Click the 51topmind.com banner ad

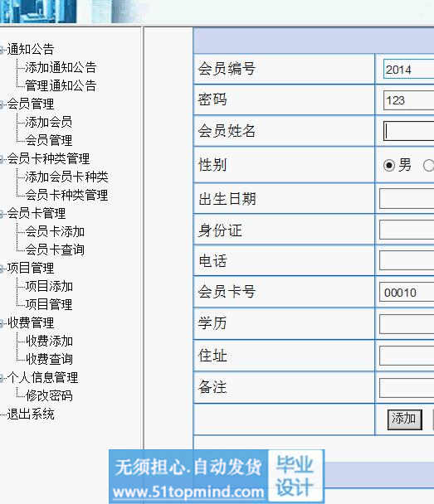(x=217, y=477)
